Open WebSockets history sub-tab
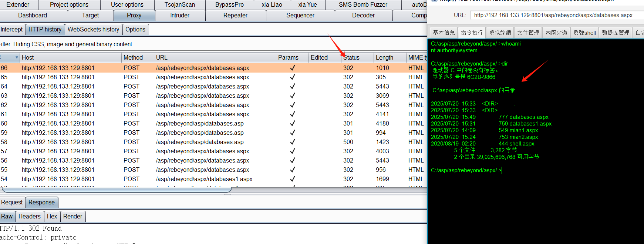The image size is (644, 244). (x=93, y=29)
